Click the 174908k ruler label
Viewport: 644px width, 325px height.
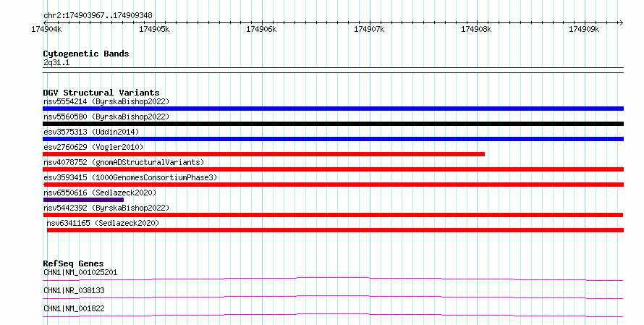click(x=476, y=30)
